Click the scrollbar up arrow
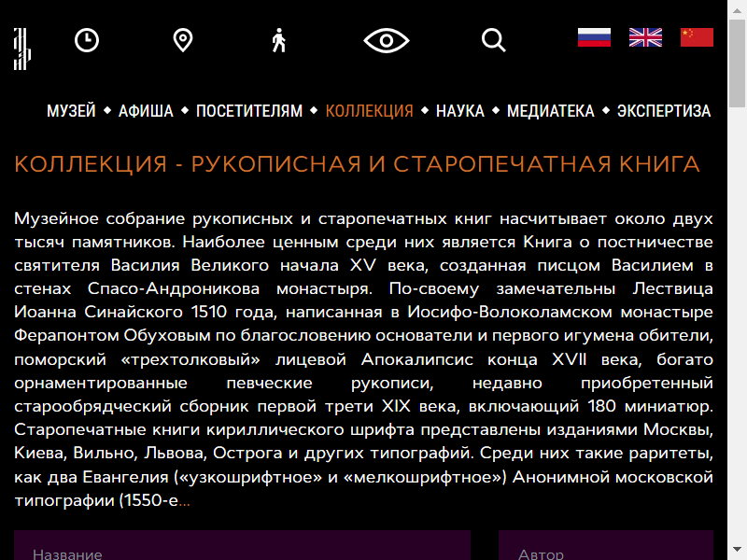747x560 pixels. click(737, 9)
